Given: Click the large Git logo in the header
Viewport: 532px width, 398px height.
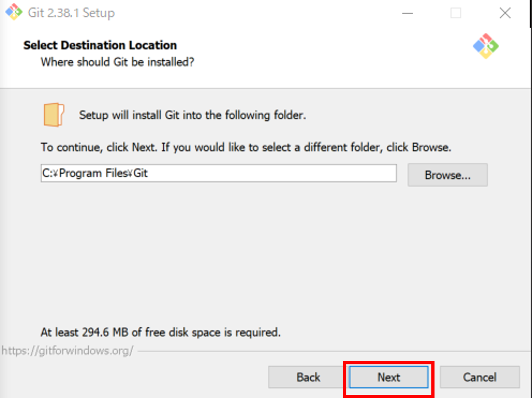Looking at the screenshot, I should coord(485,46).
